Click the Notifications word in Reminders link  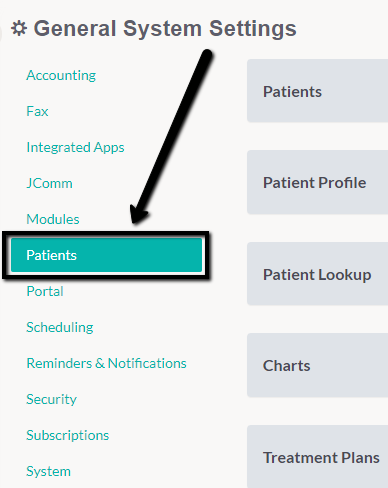coord(147,363)
